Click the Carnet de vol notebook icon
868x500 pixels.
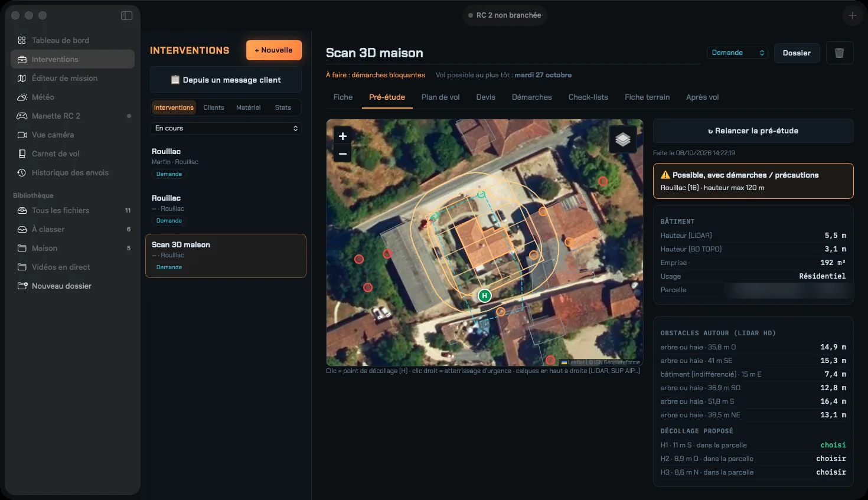pyautogui.click(x=22, y=153)
